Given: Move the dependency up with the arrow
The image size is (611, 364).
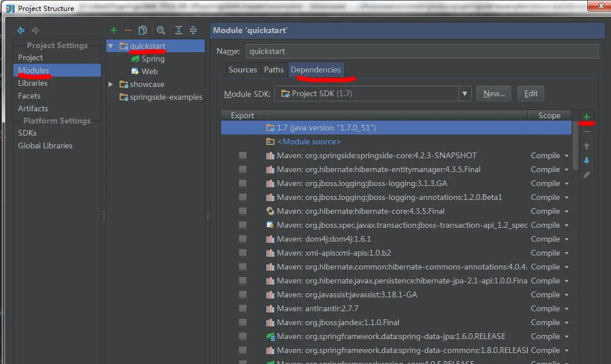Looking at the screenshot, I should coord(587,146).
